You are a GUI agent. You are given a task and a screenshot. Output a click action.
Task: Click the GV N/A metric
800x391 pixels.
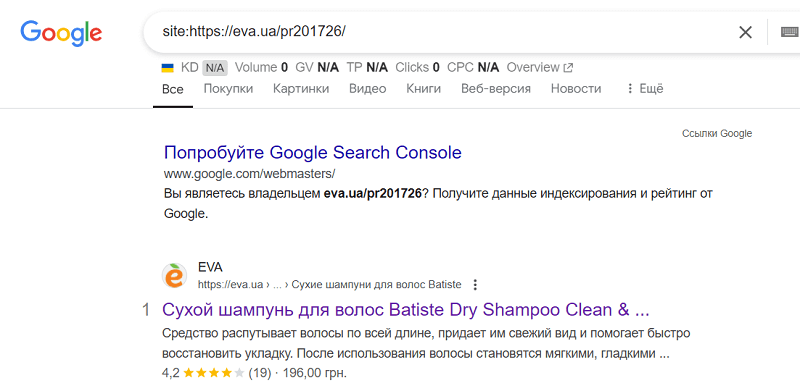tap(317, 67)
